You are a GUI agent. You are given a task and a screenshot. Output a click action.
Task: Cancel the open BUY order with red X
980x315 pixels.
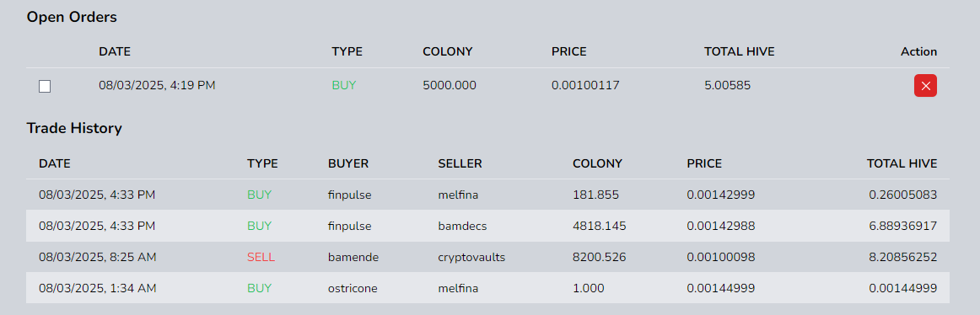(925, 85)
